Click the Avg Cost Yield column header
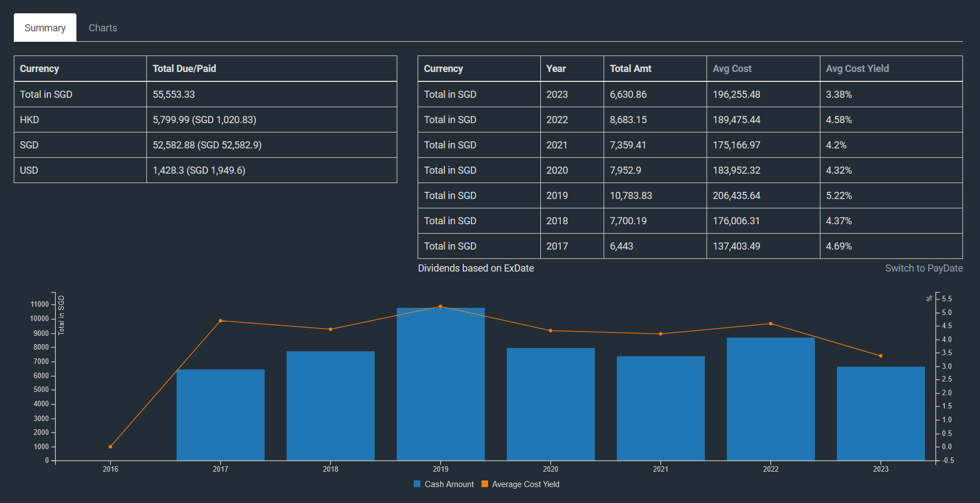 coord(857,69)
